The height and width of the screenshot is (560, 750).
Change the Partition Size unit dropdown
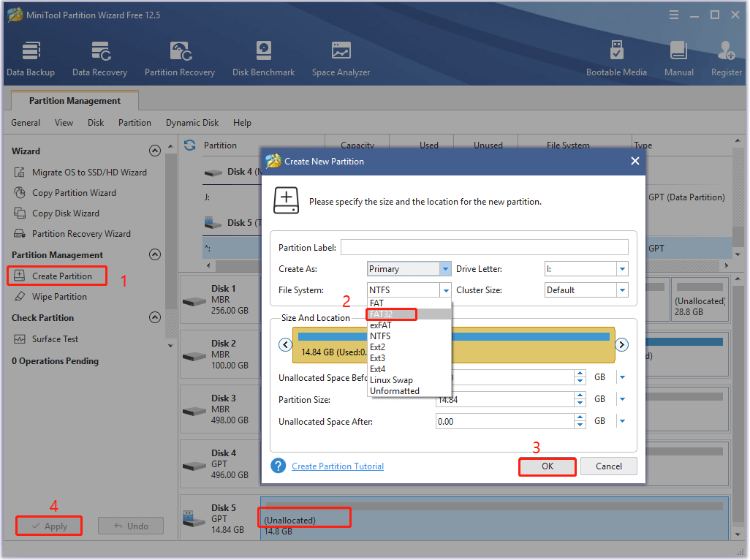(622, 399)
